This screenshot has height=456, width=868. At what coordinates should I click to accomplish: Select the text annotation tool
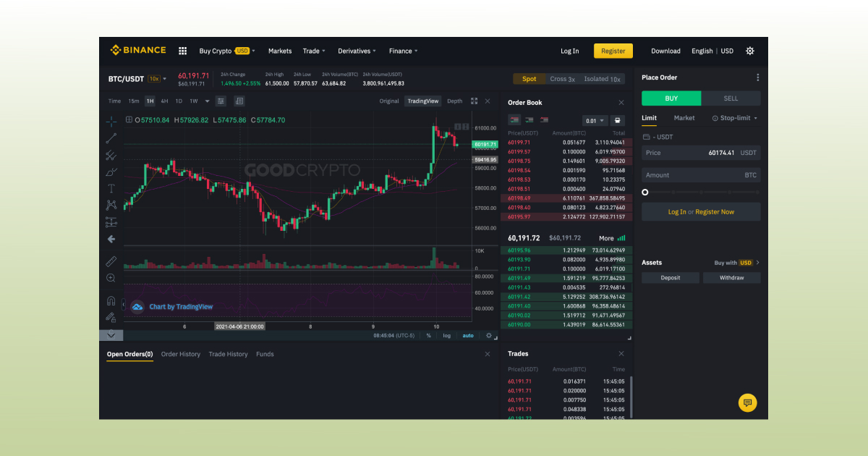[111, 188]
